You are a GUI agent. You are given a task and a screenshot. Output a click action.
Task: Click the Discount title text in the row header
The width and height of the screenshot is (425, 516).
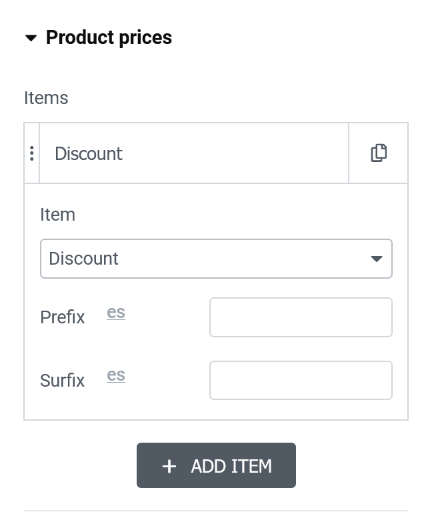[x=89, y=154]
